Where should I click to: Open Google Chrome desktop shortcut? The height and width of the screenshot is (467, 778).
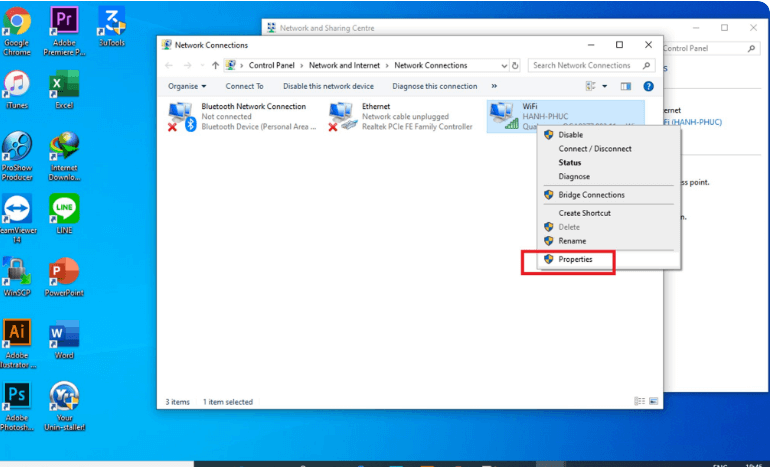pyautogui.click(x=17, y=31)
